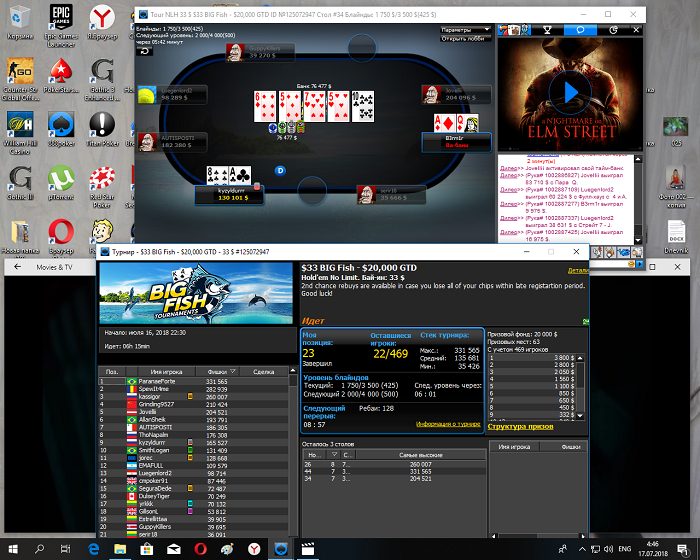
Task: Open PokerStars desktop icon
Action: coord(61,76)
